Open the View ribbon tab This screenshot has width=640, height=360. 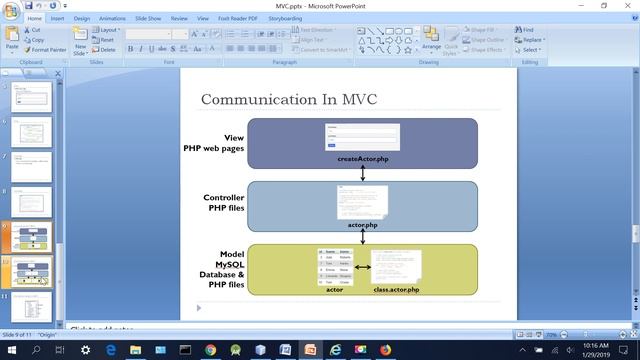tap(203, 18)
